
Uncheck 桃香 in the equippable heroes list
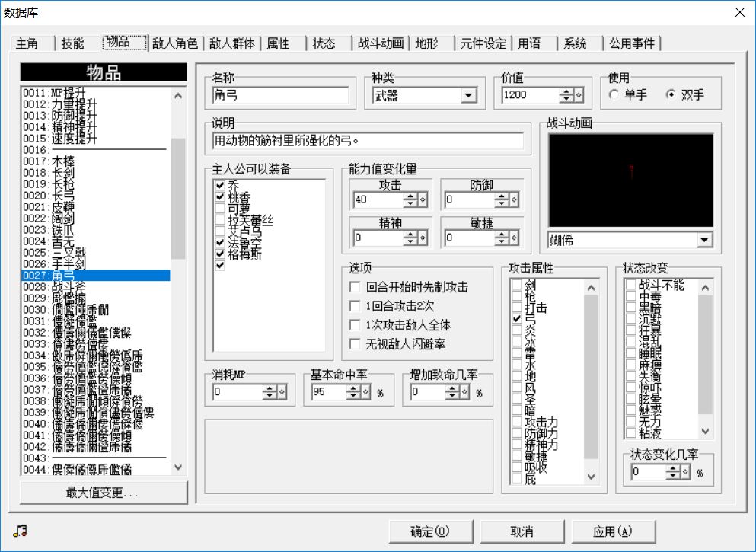(220, 196)
